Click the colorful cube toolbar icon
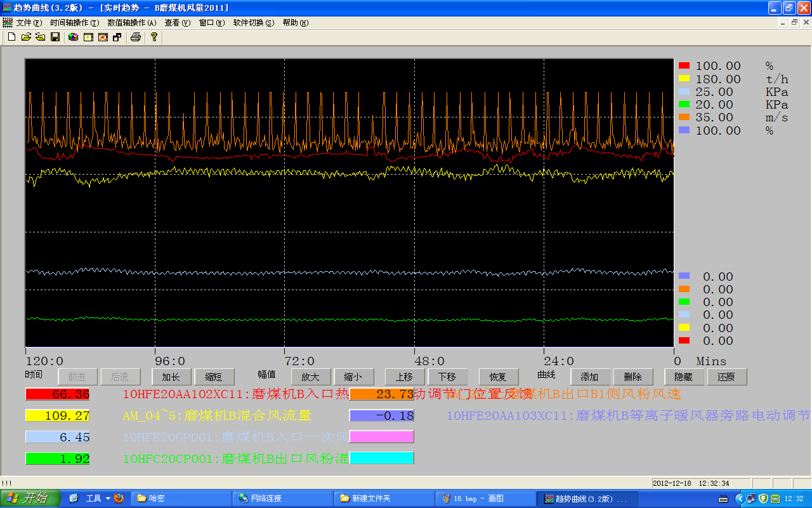The height and width of the screenshot is (508, 812). (73, 37)
